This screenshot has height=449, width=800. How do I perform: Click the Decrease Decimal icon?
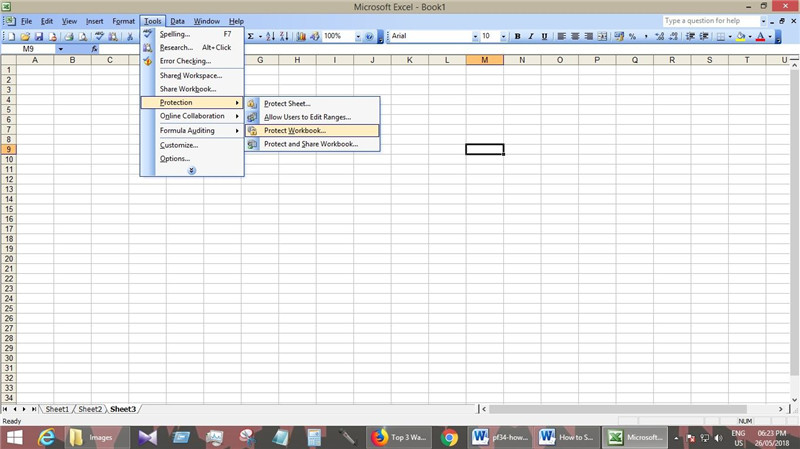tap(673, 36)
